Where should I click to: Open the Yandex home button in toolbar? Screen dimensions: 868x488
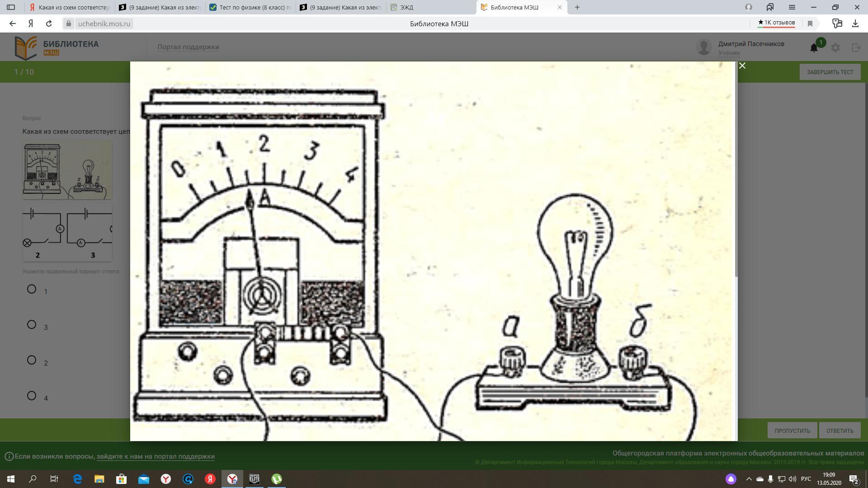pyautogui.click(x=31, y=23)
